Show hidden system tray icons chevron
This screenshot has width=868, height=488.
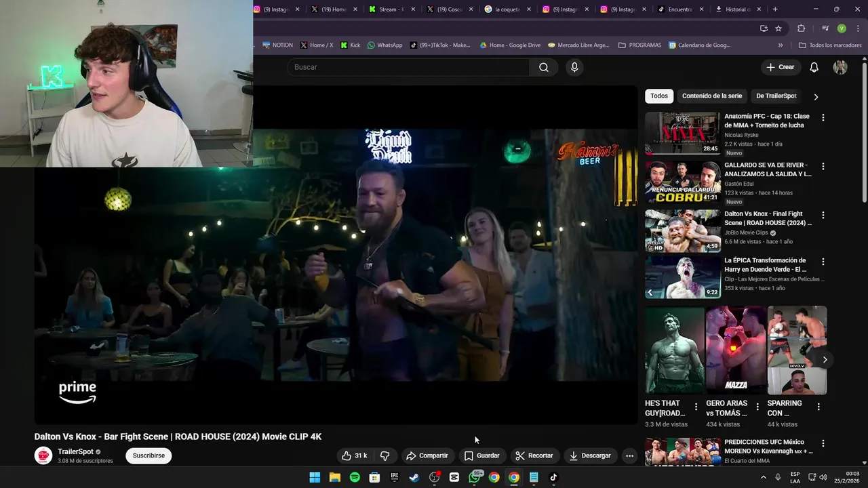pyautogui.click(x=764, y=477)
